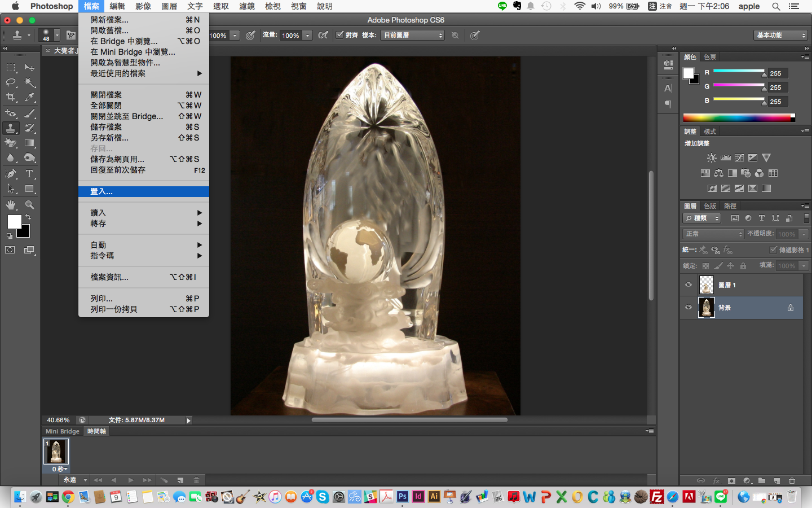Image resolution: width=812 pixels, height=508 pixels.
Task: Select timeline frame 1 thumbnail
Action: [56, 452]
